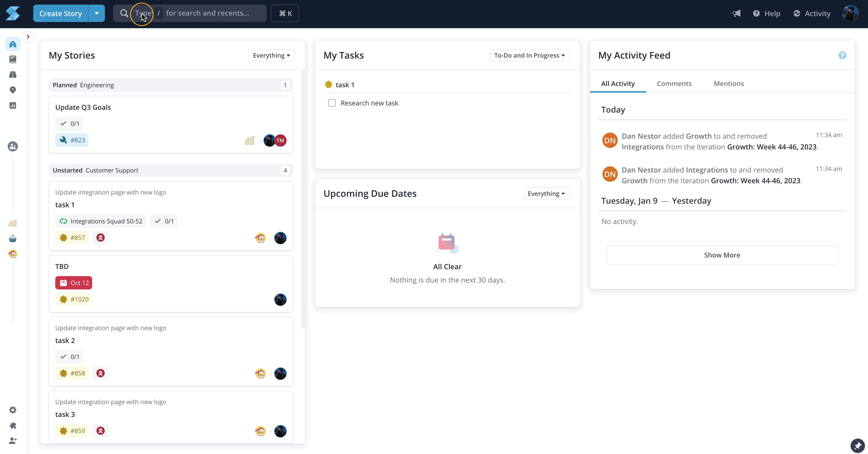Switch to the Mentions tab
The image size is (868, 454).
729,84
